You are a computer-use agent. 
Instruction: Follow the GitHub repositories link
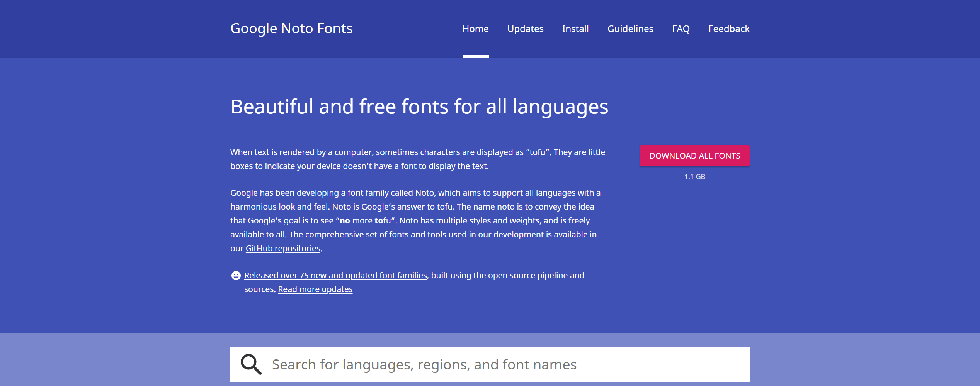click(283, 249)
